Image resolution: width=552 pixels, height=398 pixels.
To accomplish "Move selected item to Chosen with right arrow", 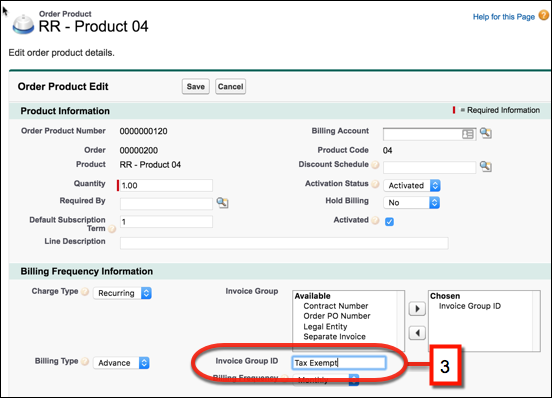I will [417, 309].
